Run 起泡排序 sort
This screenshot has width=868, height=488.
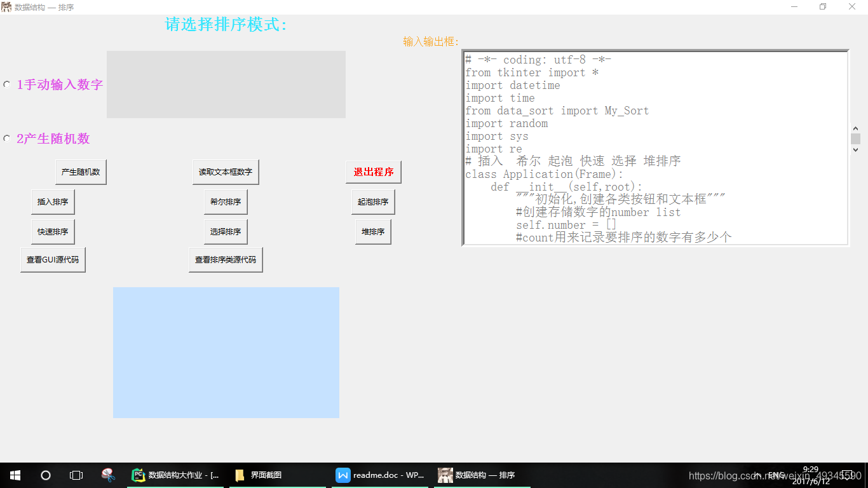373,202
